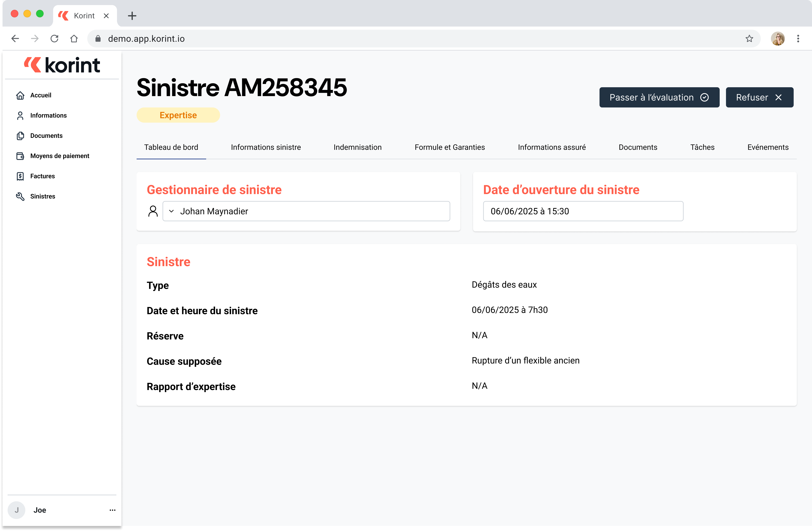Image resolution: width=812 pixels, height=531 pixels.
Task: Click the Refuser button
Action: coord(760,98)
